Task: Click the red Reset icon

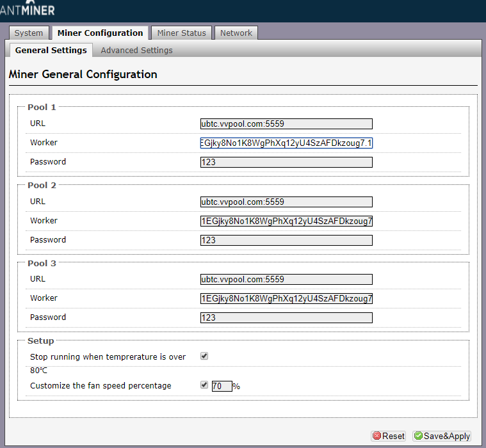Action: [x=377, y=436]
